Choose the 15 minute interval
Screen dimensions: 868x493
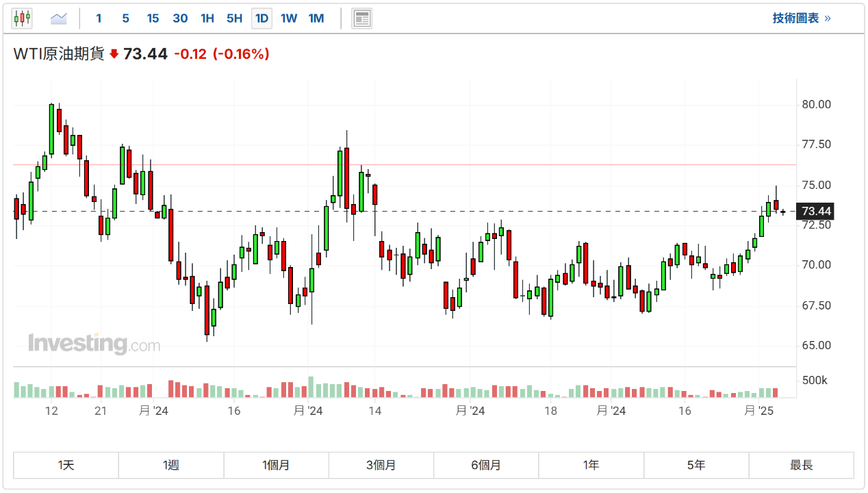[x=153, y=18]
